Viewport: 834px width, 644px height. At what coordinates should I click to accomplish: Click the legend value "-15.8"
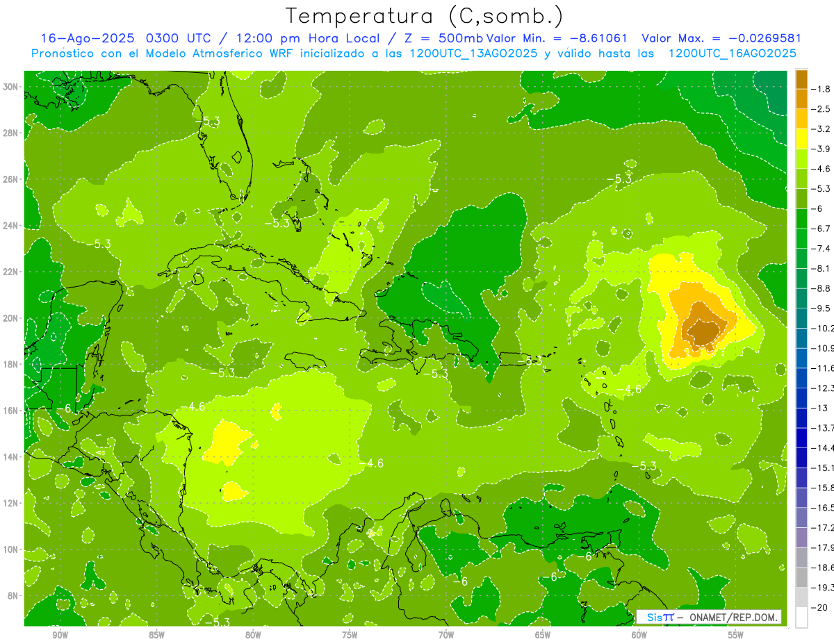[823, 488]
